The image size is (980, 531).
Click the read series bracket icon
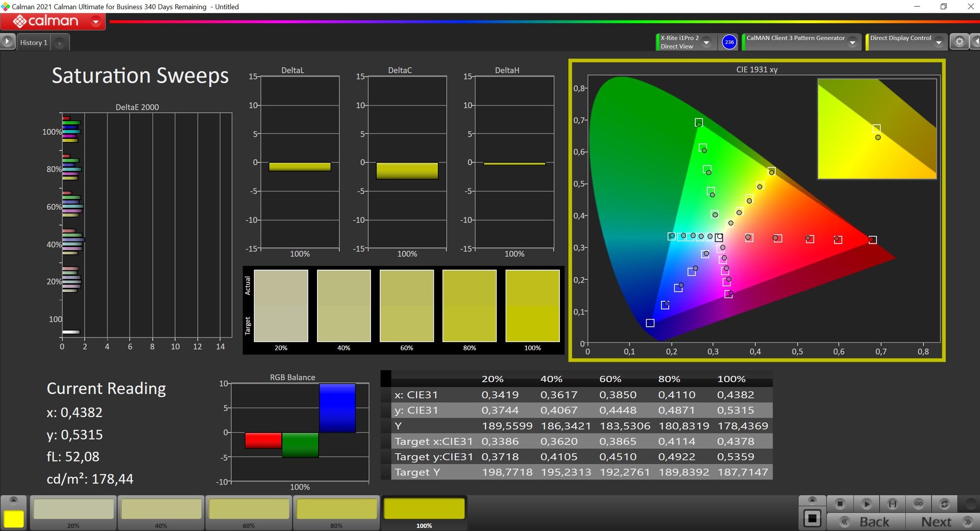pyautogui.click(x=892, y=504)
